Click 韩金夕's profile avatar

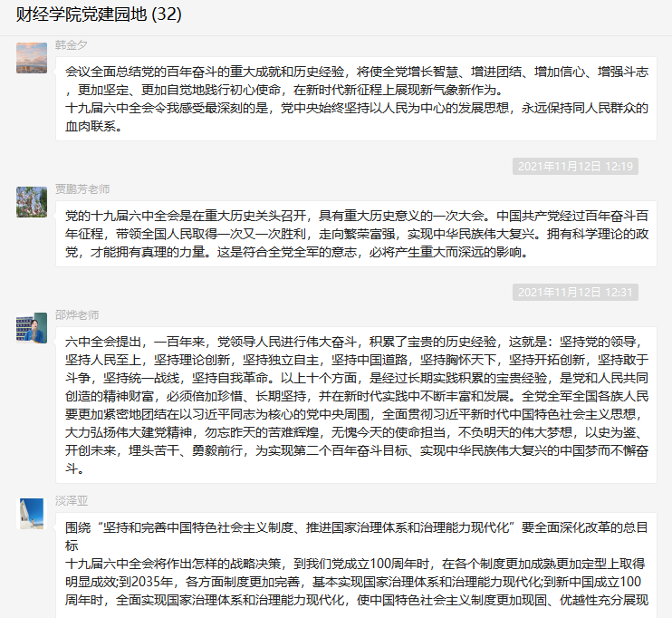(32, 59)
